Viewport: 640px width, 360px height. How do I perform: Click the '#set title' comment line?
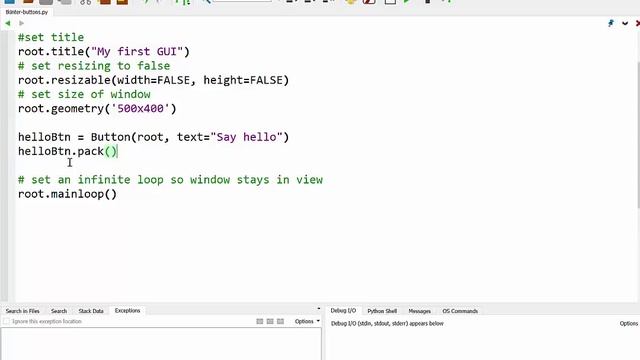[x=51, y=37]
